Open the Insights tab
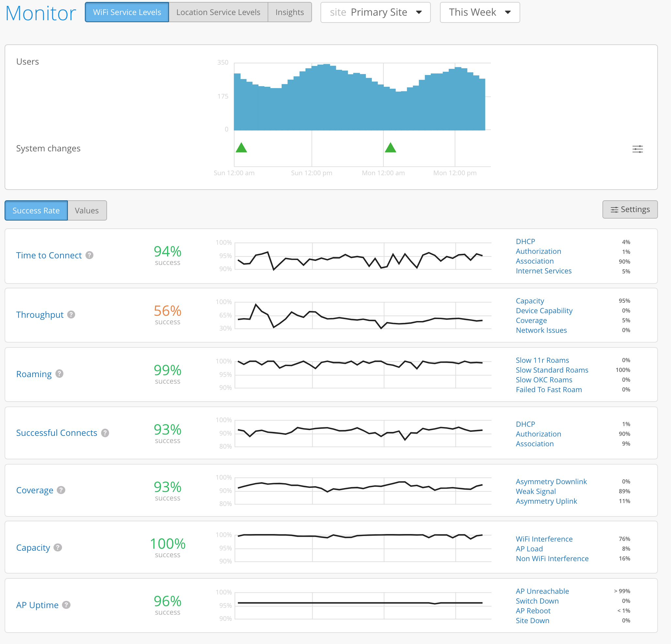671x644 pixels. pyautogui.click(x=289, y=12)
